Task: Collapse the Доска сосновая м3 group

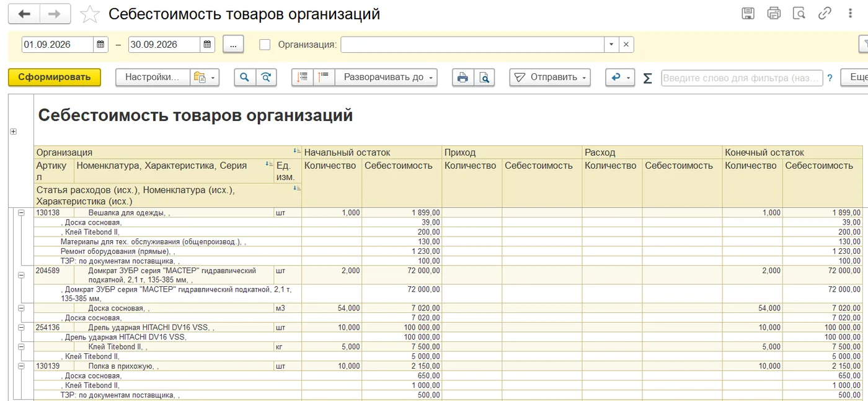Action: click(21, 308)
